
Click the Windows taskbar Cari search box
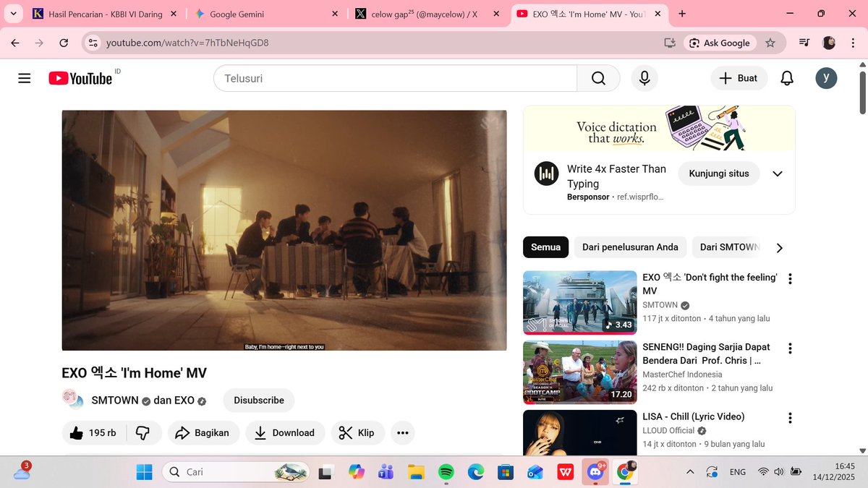(236, 472)
